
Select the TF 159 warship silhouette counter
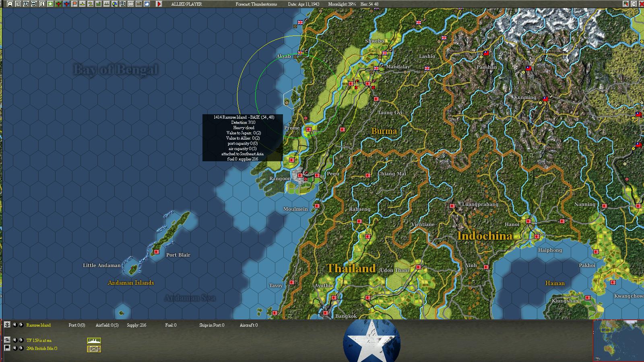click(x=94, y=341)
